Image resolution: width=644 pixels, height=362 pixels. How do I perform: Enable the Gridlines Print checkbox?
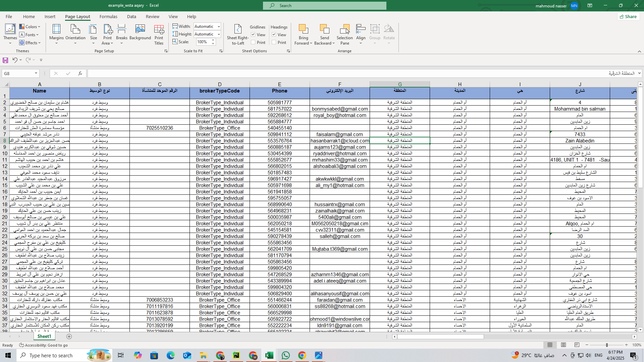(253, 42)
